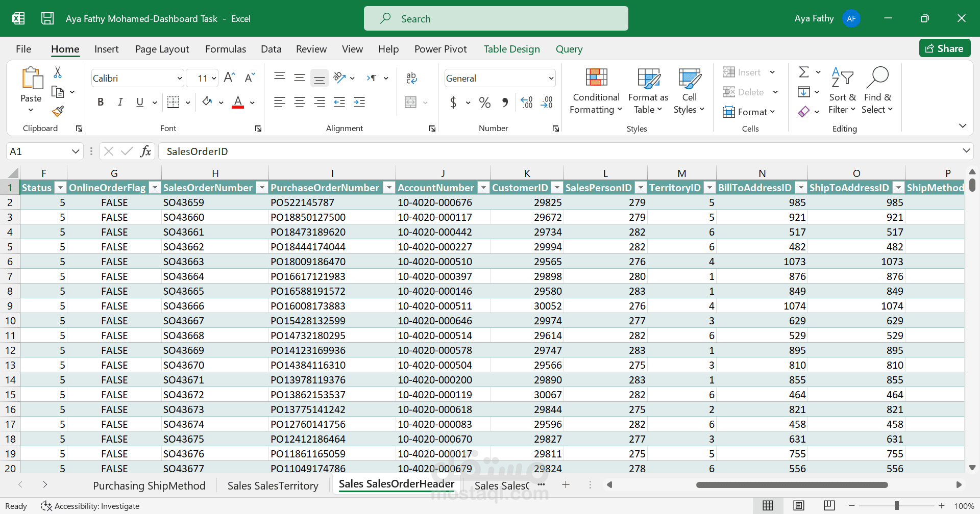Switch to the Sales SalesTerritory sheet tab
Screen dimensions: 980x514
[x=273, y=485]
